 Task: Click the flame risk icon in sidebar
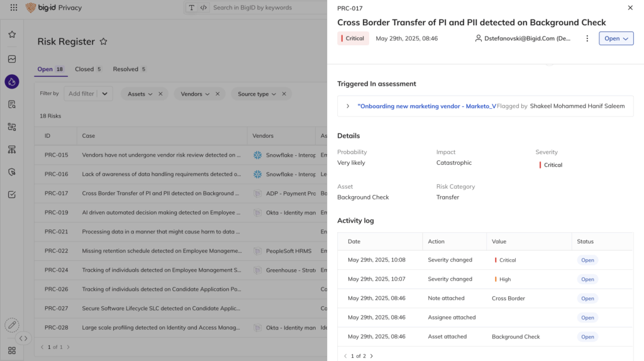(12, 82)
